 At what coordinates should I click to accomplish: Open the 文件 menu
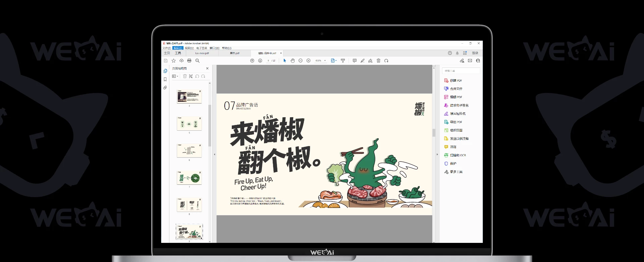pos(167,48)
